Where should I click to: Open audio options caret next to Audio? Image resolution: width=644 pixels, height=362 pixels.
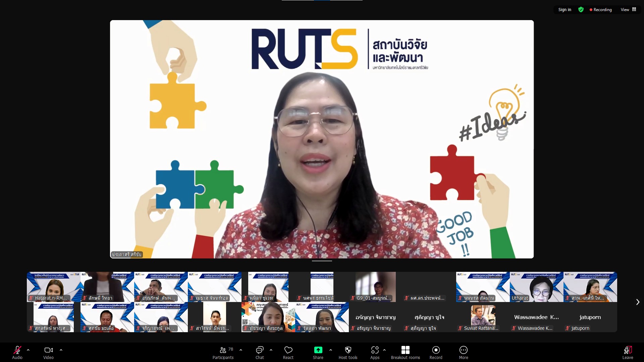pyautogui.click(x=28, y=350)
